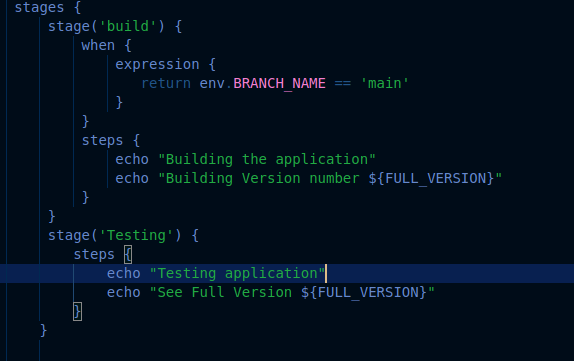Click the BRANCH_NAME variable
Image resolution: width=574 pixels, height=361 pixels.
(x=279, y=83)
